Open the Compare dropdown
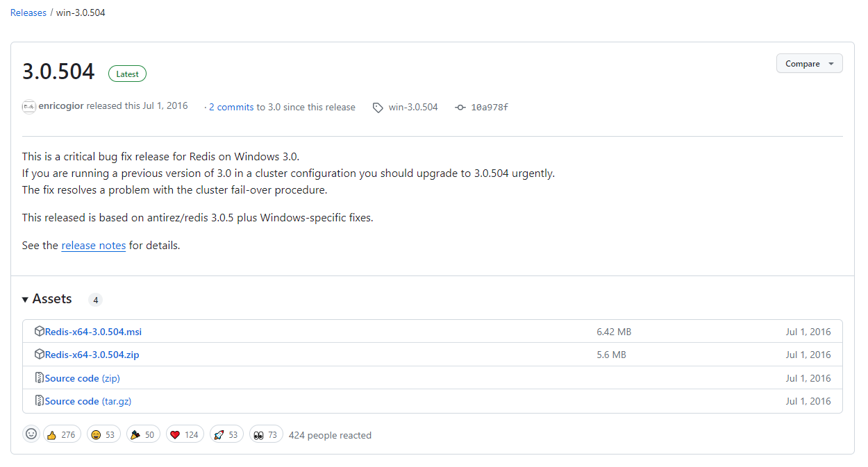Image resolution: width=868 pixels, height=467 pixels. point(809,63)
